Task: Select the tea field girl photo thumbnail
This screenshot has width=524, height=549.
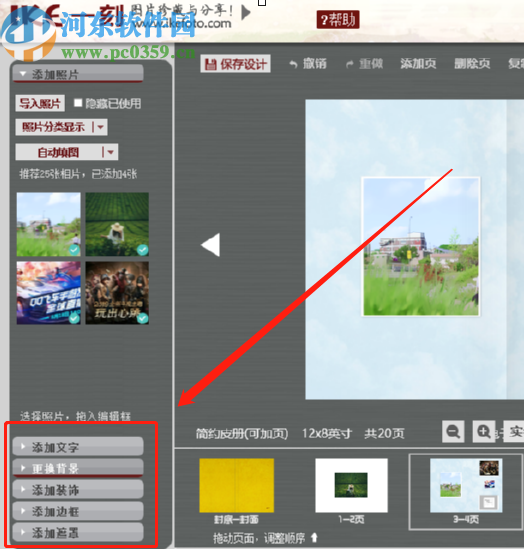Action: (x=117, y=224)
